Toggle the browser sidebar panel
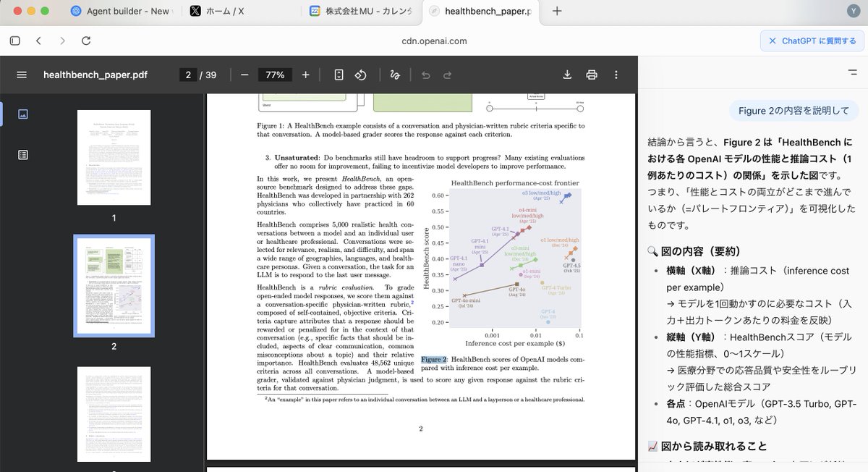This screenshot has height=472, width=868. point(15,41)
